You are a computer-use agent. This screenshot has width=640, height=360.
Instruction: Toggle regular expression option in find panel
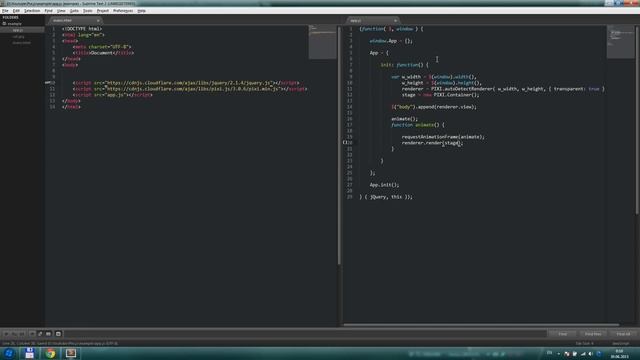[7, 334]
